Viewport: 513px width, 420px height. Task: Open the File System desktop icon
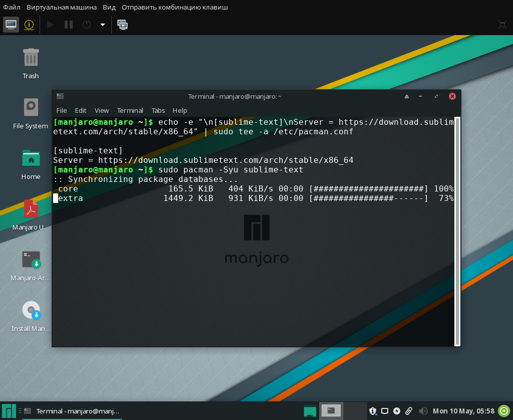point(31,108)
